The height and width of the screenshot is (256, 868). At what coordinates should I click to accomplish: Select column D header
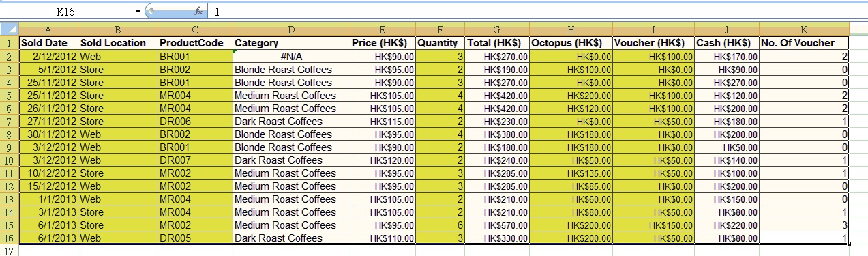(291, 29)
